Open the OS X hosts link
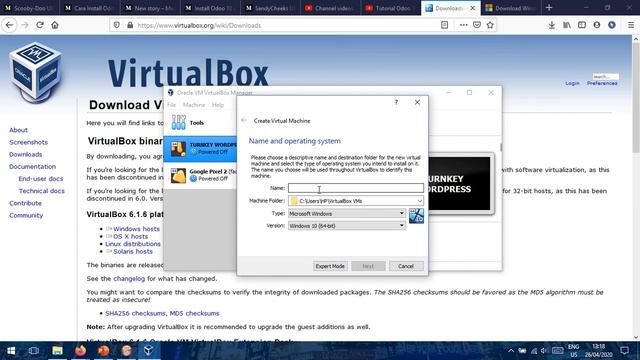 coord(131,236)
